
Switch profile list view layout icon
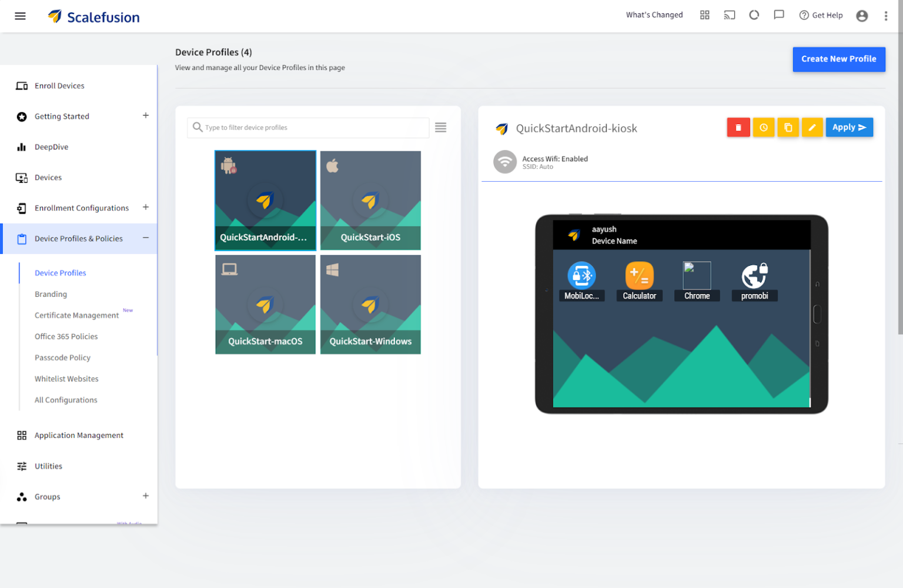pos(440,128)
